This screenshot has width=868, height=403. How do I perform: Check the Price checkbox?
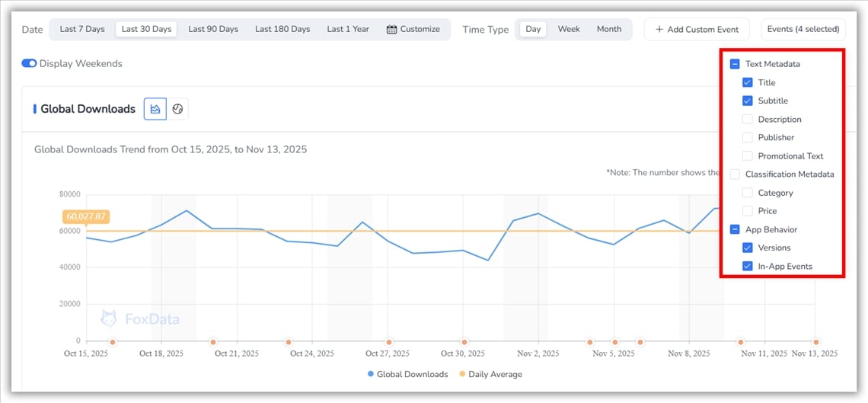(747, 211)
